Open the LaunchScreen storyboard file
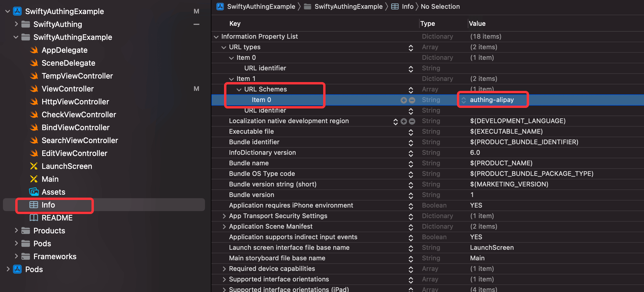This screenshot has height=292, width=644. pyautogui.click(x=67, y=166)
